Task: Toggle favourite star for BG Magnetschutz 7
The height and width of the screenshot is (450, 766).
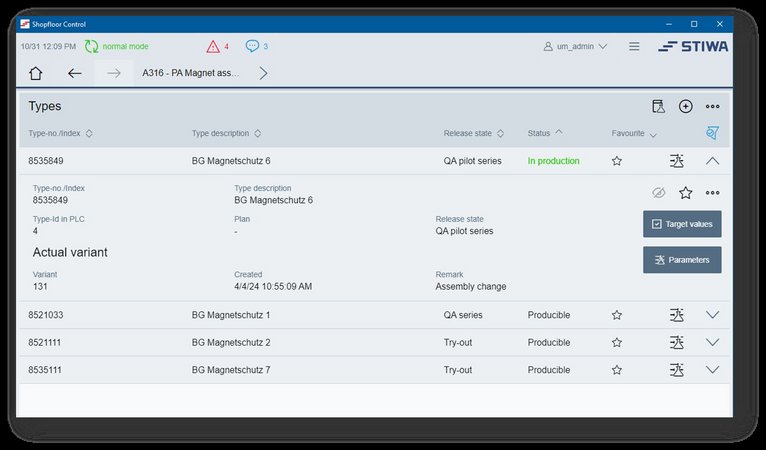Action: [617, 369]
